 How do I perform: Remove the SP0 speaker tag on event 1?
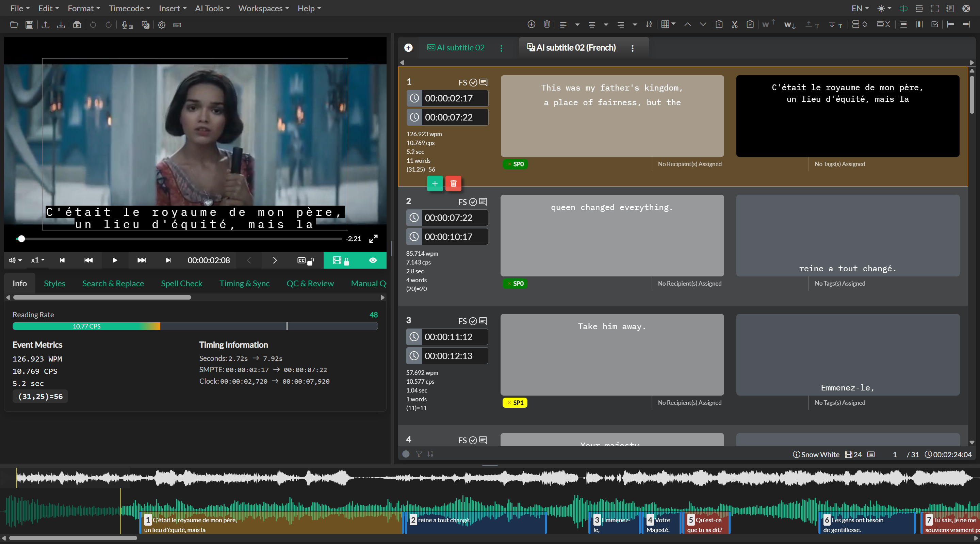[x=509, y=164]
